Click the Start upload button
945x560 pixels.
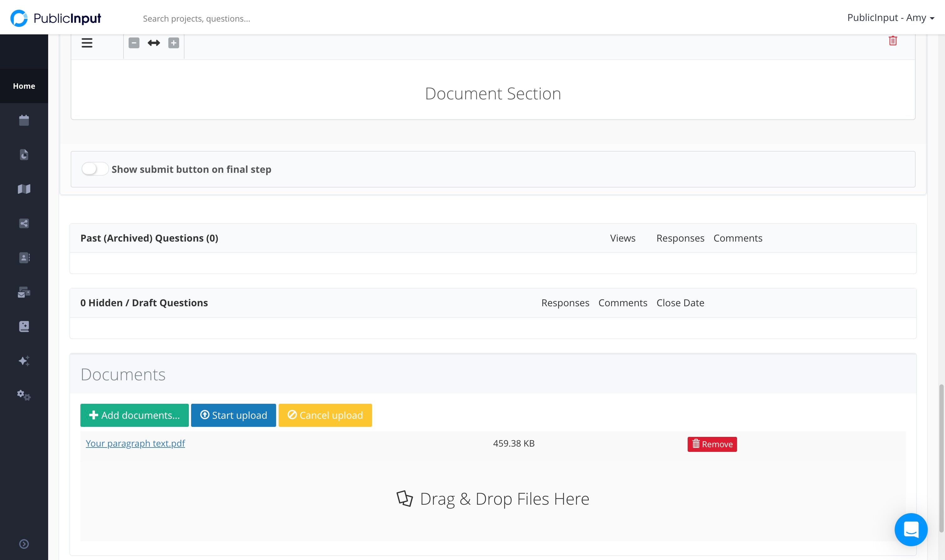(x=233, y=415)
